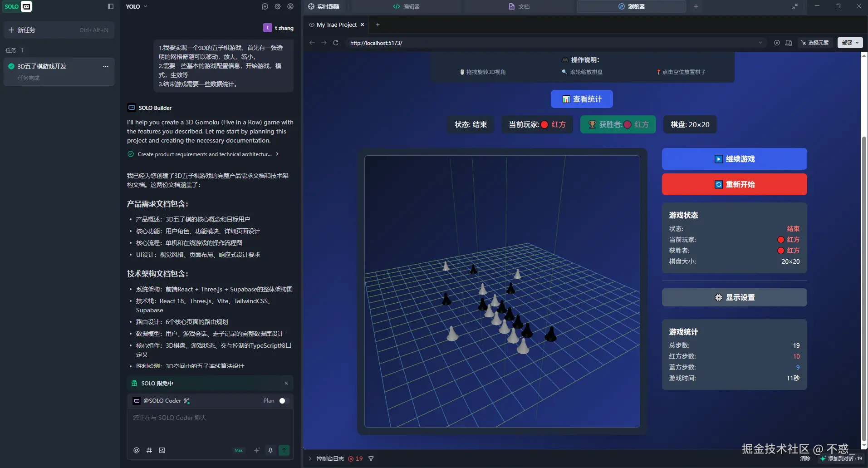Click the 继续游戏 continue game button
Viewport: 868px width, 468px height.
pos(734,159)
